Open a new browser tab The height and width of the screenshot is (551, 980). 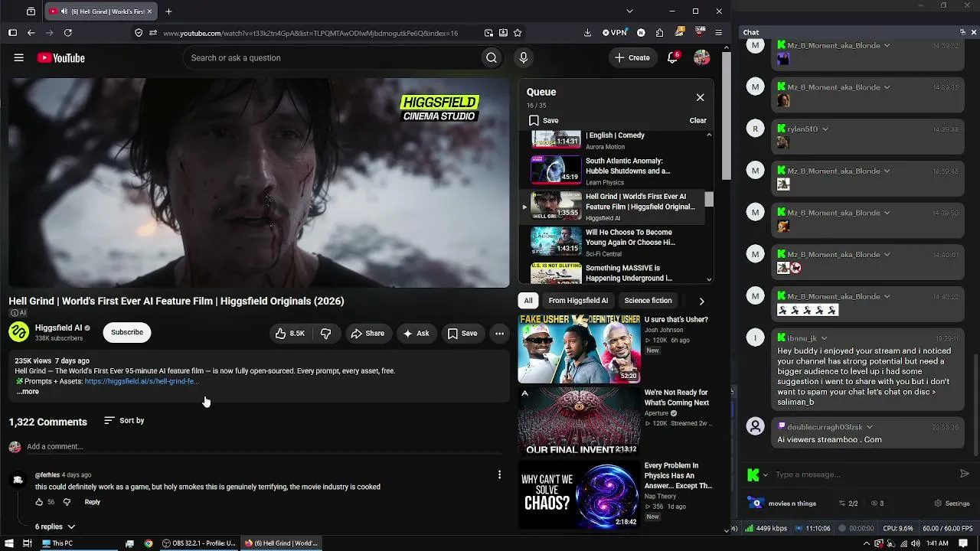[168, 11]
